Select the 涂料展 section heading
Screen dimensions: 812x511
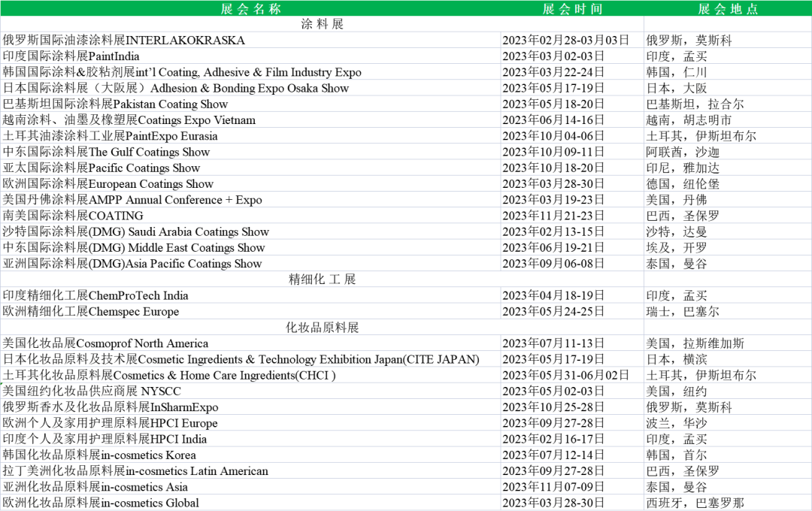[322, 24]
